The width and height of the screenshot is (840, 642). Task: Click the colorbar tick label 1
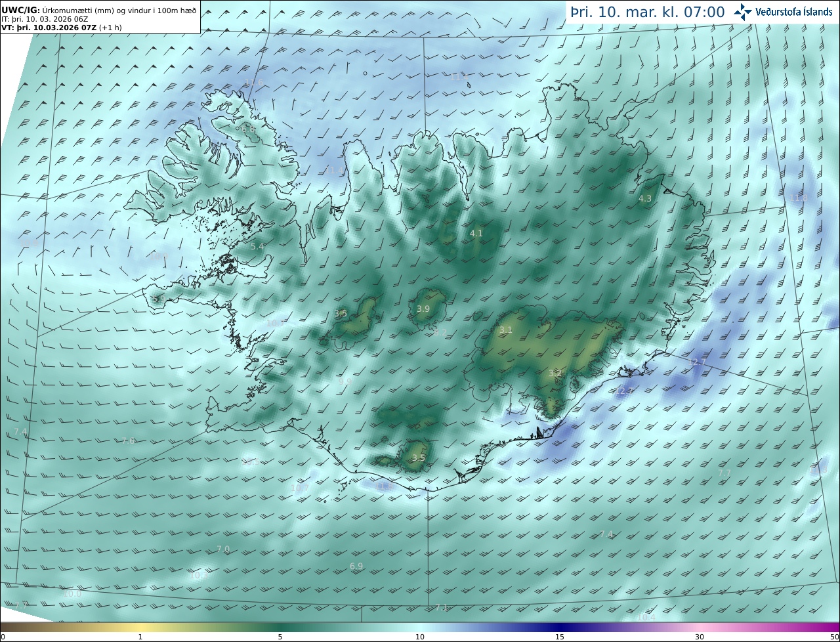(140, 637)
